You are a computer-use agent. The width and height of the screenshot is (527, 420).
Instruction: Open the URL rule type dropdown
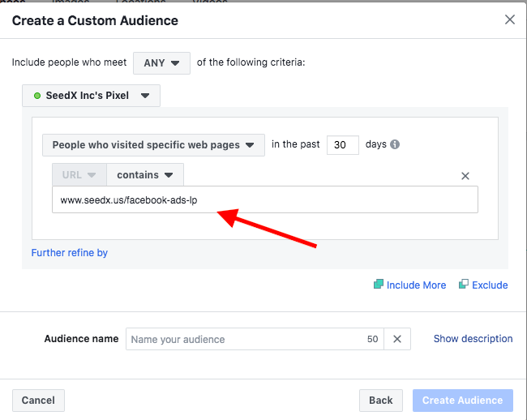point(79,174)
